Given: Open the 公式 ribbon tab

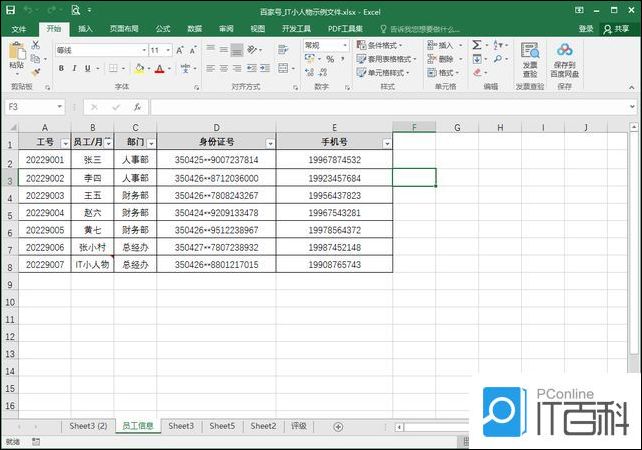Looking at the screenshot, I should tap(162, 29).
